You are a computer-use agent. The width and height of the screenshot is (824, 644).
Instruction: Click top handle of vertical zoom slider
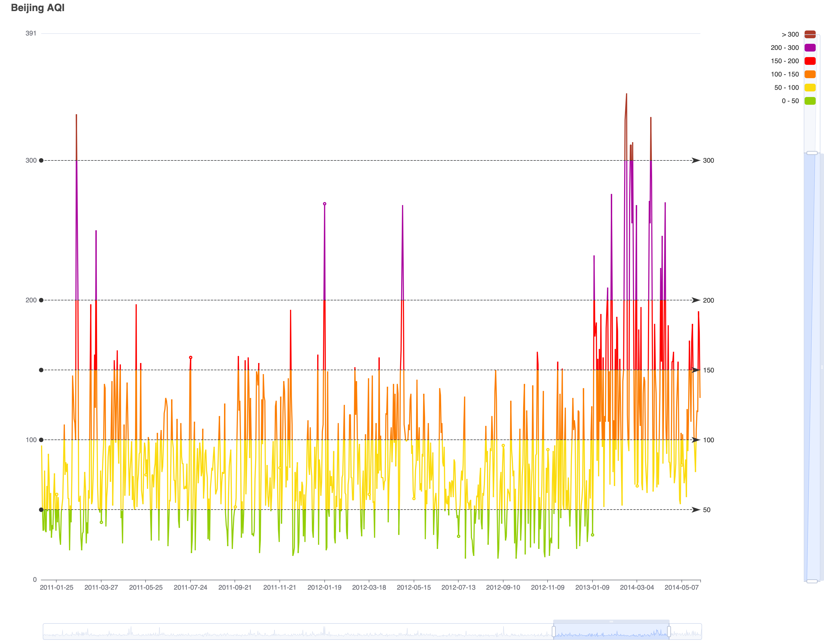coord(812,153)
